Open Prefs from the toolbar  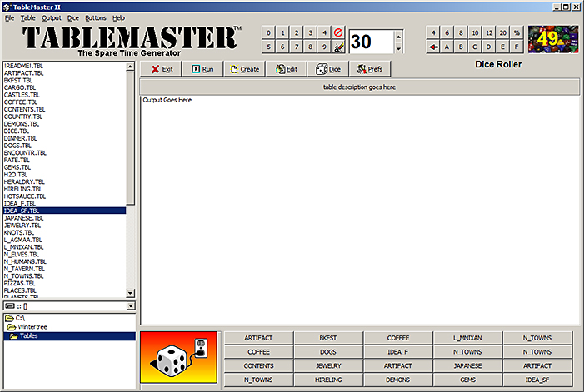pyautogui.click(x=370, y=69)
